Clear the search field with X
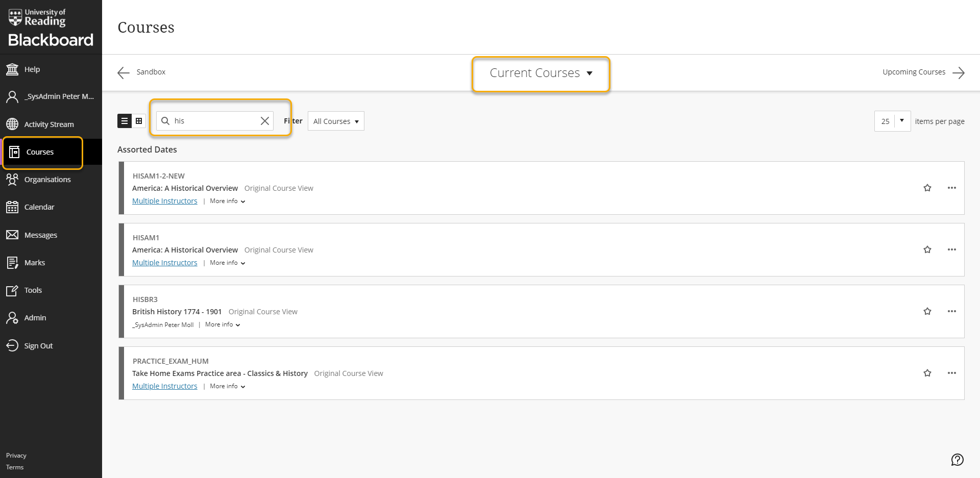Viewport: 980px width, 478px height. click(x=265, y=121)
